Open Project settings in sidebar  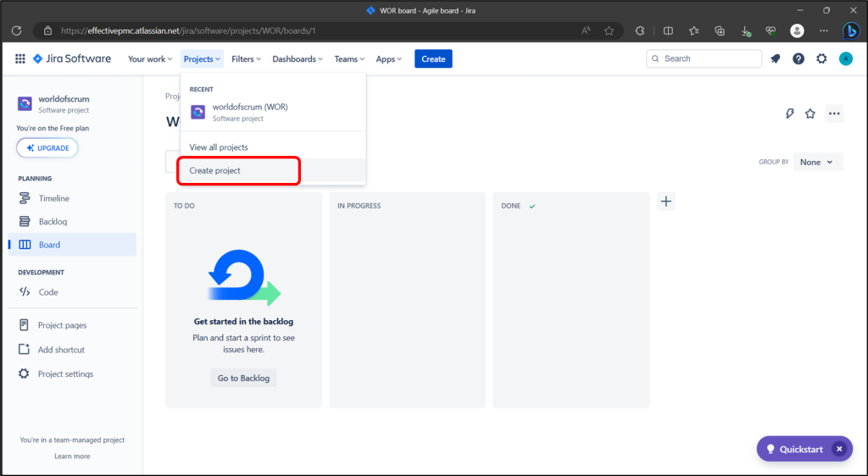pos(72,374)
